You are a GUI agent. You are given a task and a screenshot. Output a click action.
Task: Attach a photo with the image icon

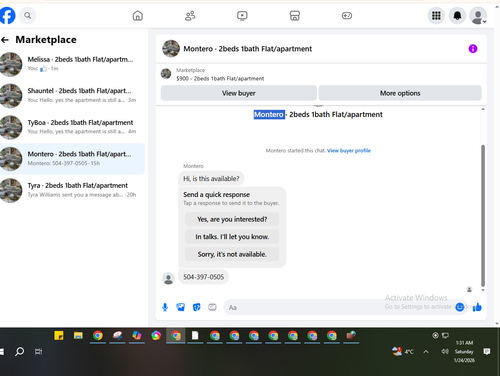click(181, 307)
